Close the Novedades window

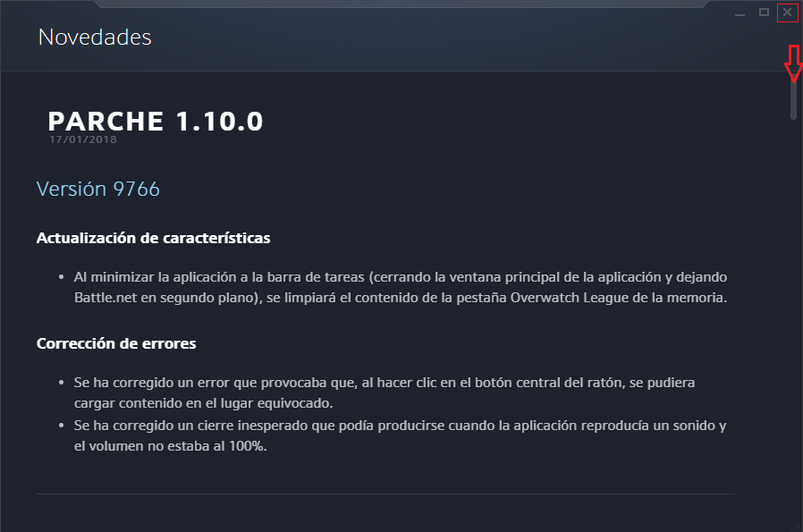[787, 13]
